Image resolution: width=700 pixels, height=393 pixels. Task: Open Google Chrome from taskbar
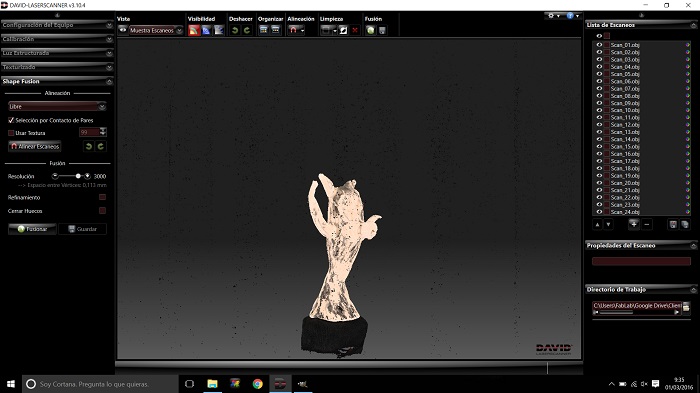pyautogui.click(x=258, y=384)
